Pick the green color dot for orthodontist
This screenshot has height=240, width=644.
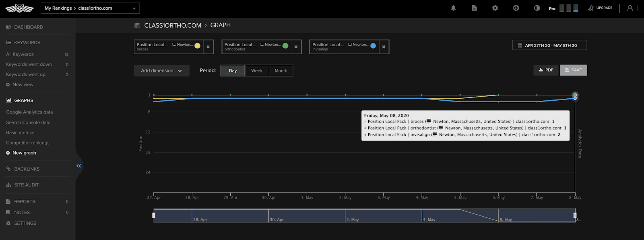pos(285,46)
